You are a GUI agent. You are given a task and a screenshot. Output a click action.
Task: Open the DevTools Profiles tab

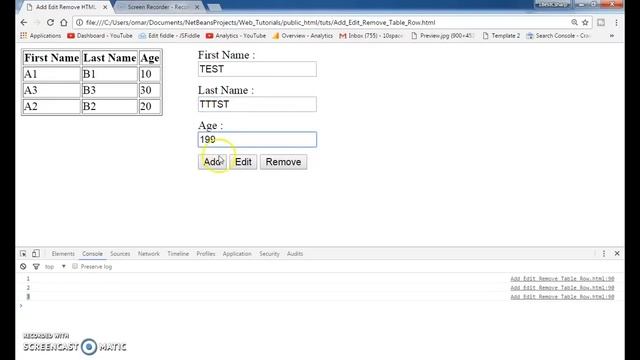pyautogui.click(x=206, y=253)
